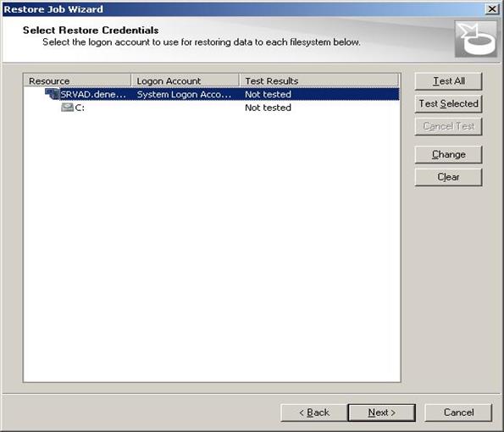The height and width of the screenshot is (432, 504).
Task: Click the Test Selected button
Action: coord(448,104)
